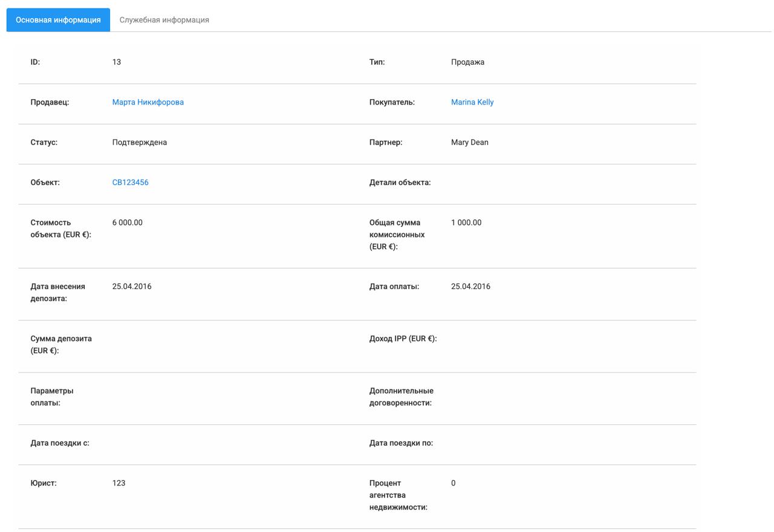774x532 pixels.
Task: Click the Юрист value 123
Action: [119, 483]
